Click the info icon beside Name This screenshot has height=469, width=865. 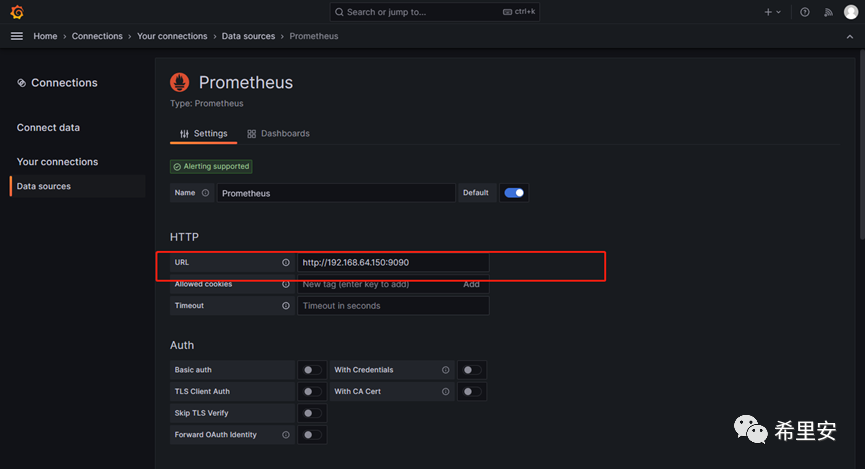point(206,193)
